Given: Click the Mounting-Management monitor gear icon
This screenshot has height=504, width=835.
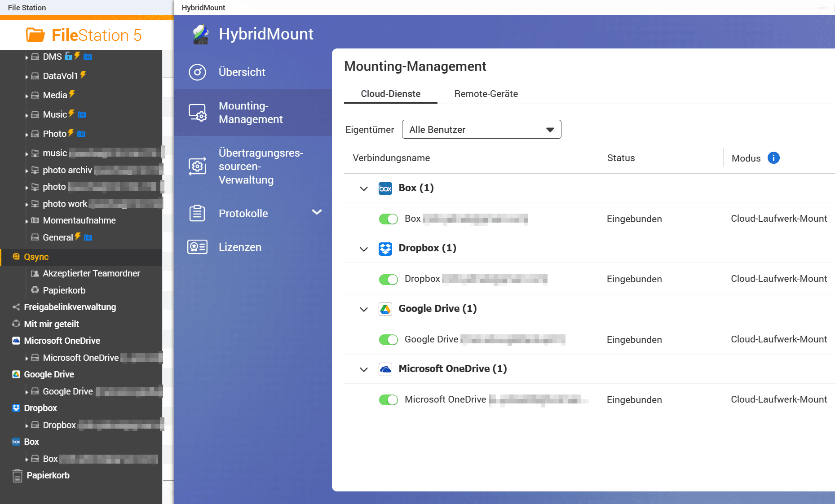Looking at the screenshot, I should [197, 113].
